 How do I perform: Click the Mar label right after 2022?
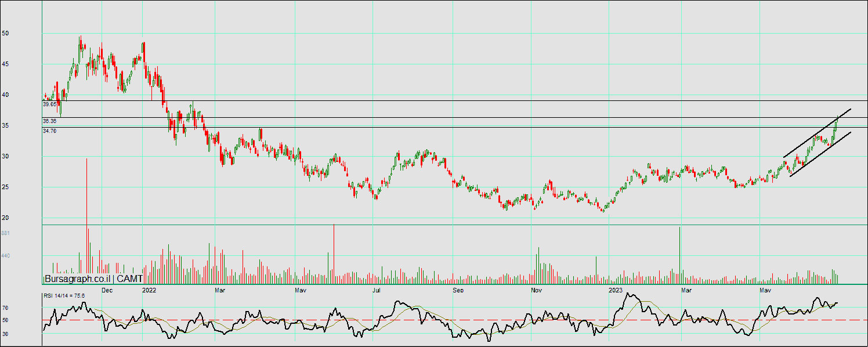[220, 289]
